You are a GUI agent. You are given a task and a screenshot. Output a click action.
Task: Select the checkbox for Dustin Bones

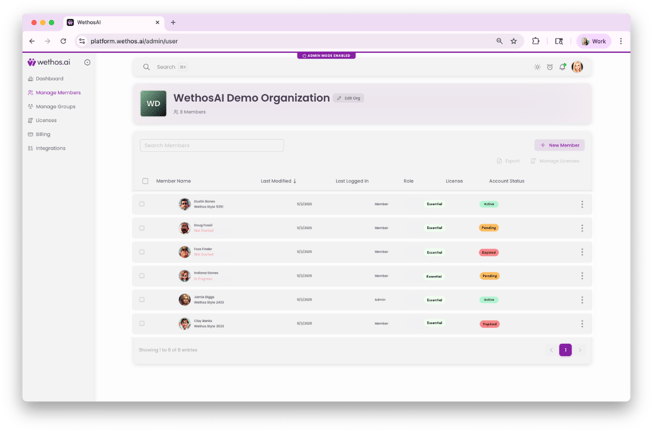tap(142, 204)
